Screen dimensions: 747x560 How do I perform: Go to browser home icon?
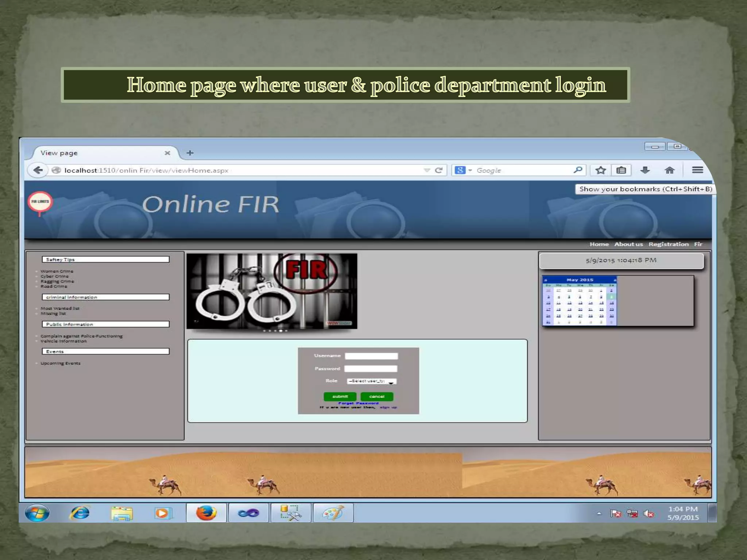[669, 170]
